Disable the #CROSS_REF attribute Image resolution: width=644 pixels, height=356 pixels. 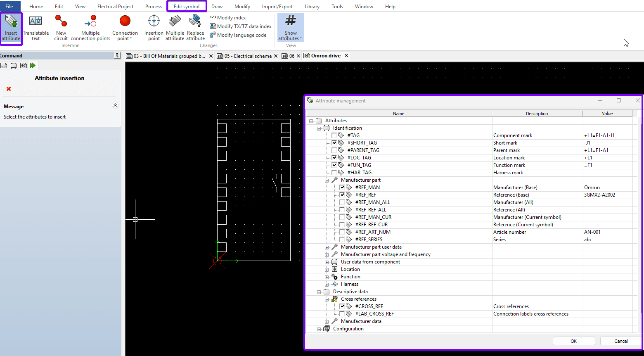click(342, 306)
